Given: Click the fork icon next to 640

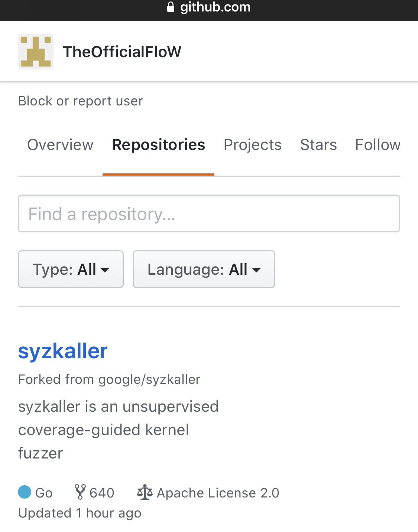Looking at the screenshot, I should coord(80,492).
